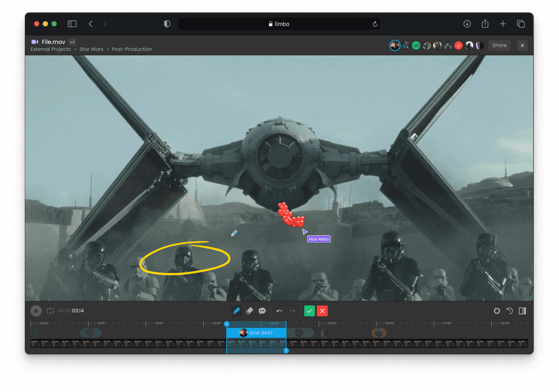Viewport: 559px width, 392px height.
Task: Open player settings gear
Action: point(497,311)
